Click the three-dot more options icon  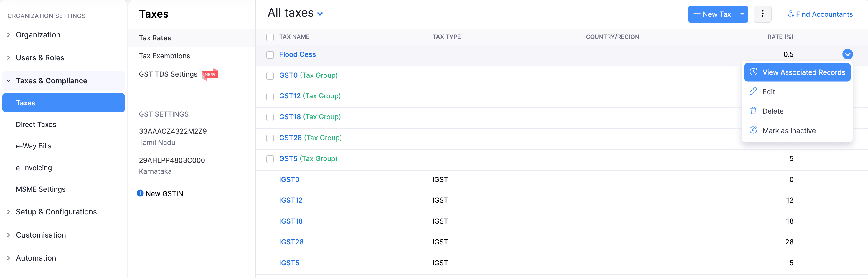(762, 14)
